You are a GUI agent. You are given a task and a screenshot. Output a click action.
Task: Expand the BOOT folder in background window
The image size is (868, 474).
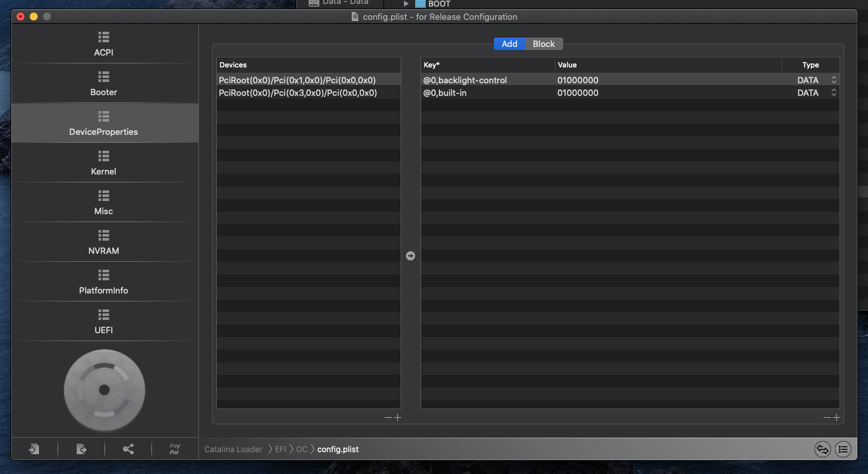[x=407, y=3]
